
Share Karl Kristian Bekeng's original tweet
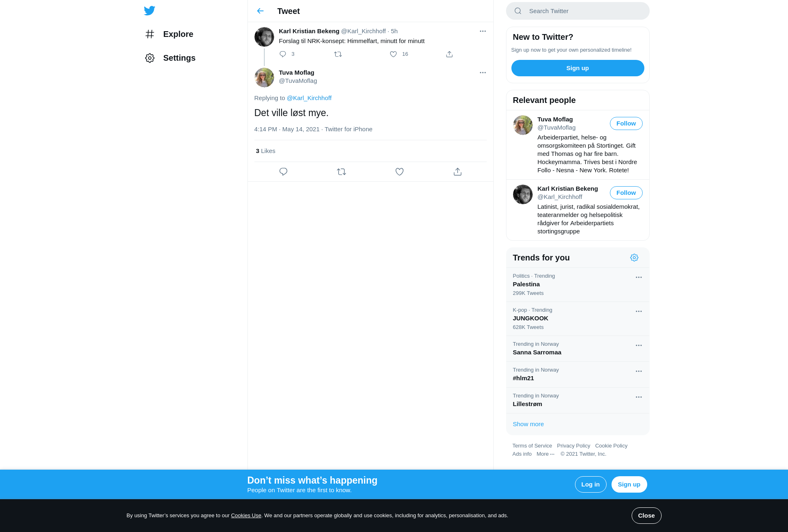(x=449, y=54)
